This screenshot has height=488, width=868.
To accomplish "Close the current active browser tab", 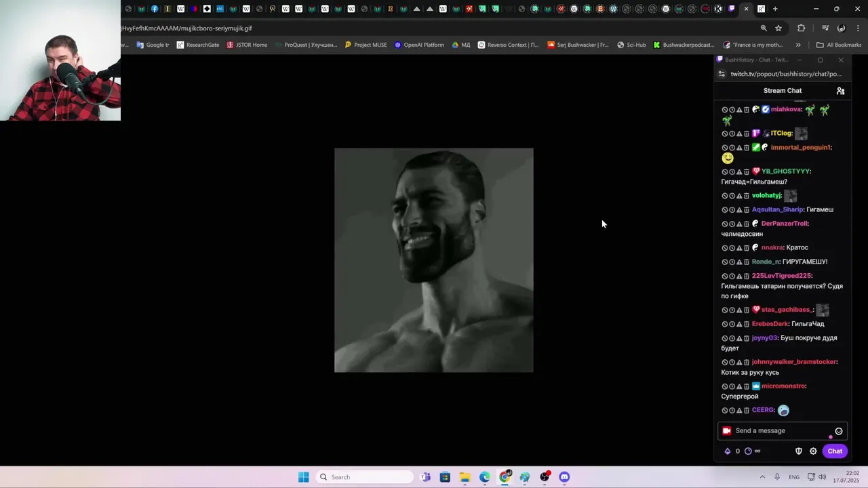I will tap(747, 9).
